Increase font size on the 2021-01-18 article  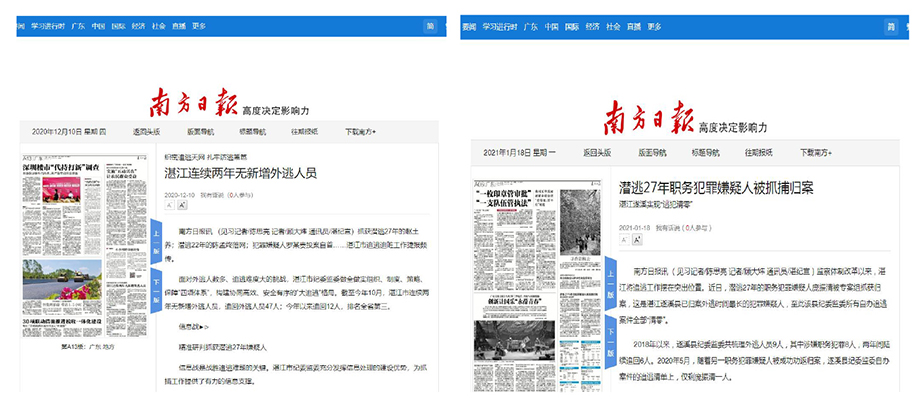637,239
